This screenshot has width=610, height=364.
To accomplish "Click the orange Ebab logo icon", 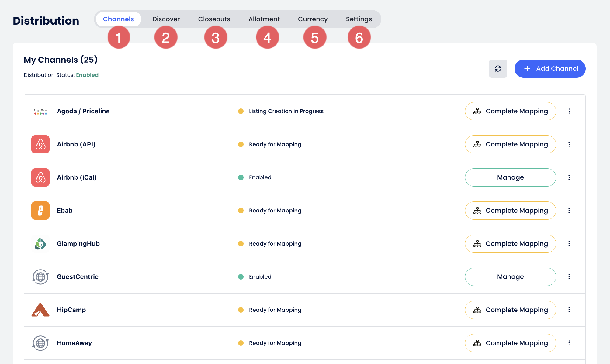I will [40, 211].
